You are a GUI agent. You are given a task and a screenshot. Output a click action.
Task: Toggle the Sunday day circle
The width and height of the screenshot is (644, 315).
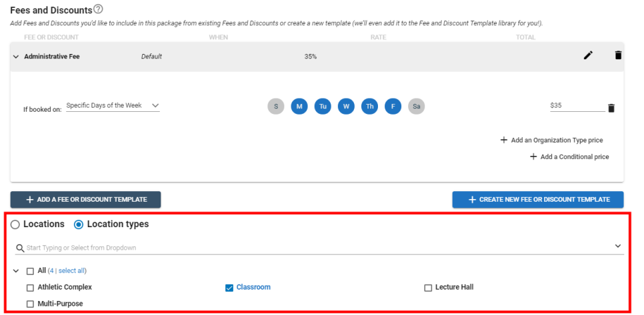tap(276, 107)
